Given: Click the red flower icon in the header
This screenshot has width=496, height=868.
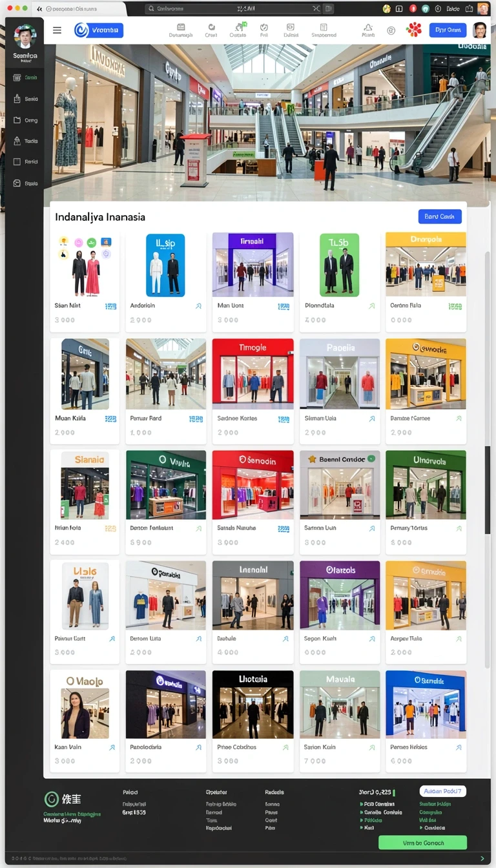Looking at the screenshot, I should [414, 30].
